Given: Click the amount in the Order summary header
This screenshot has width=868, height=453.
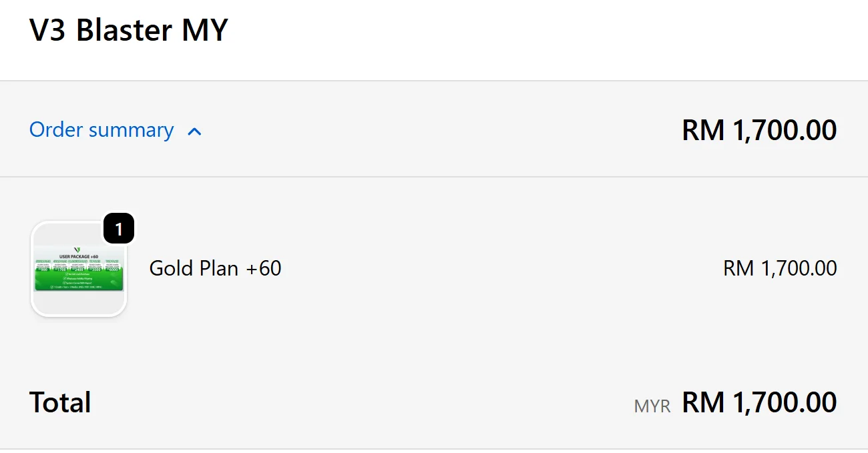Looking at the screenshot, I should click(x=759, y=129).
